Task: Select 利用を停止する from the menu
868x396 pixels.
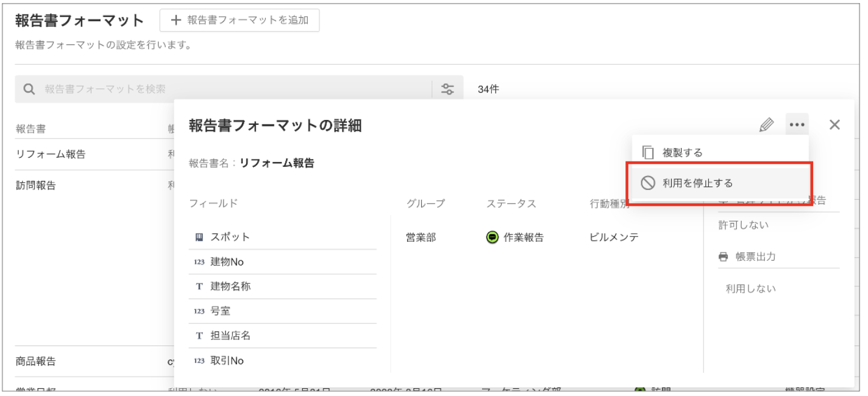Action: 720,183
